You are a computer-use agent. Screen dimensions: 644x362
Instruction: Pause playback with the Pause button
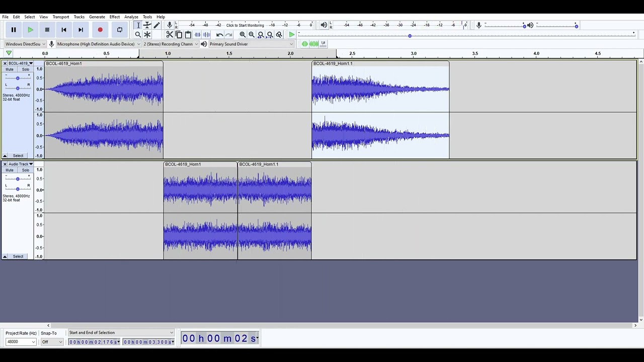click(x=14, y=30)
